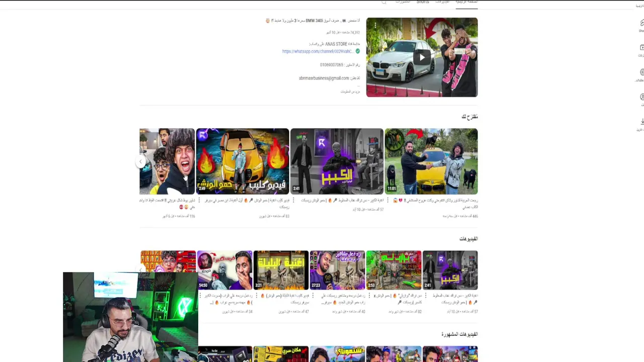Open the "مكان سري" popular video thumbnail
Viewport: 644px width, 362px height.
281,354
